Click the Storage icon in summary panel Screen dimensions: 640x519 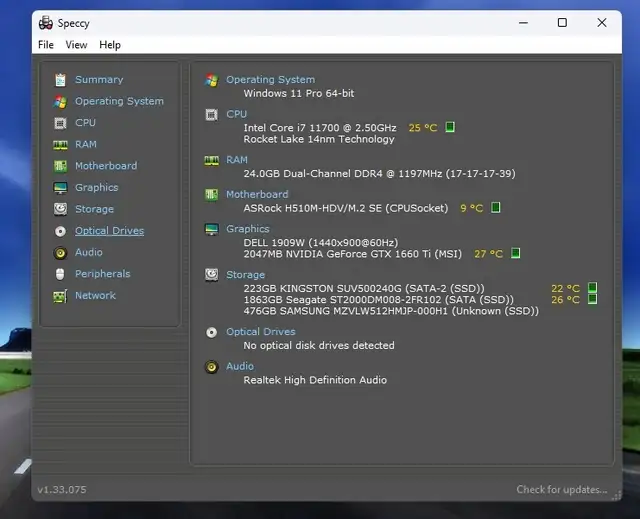[x=211, y=275]
